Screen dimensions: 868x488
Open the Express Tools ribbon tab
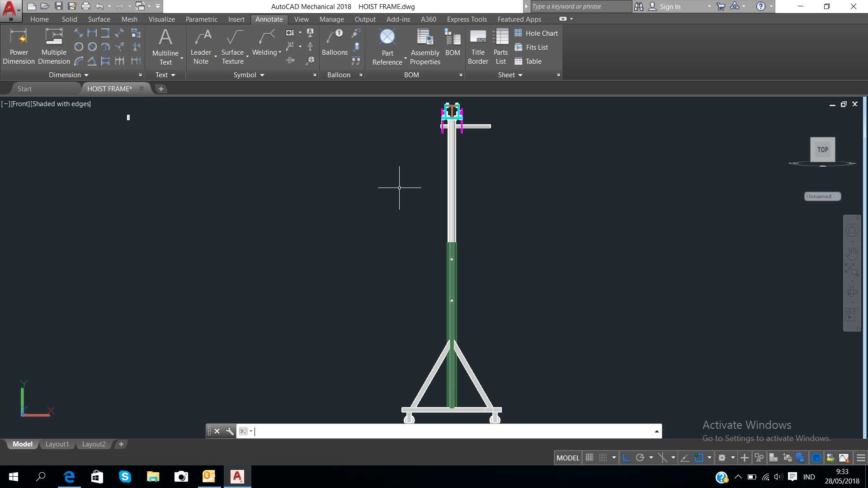point(467,19)
